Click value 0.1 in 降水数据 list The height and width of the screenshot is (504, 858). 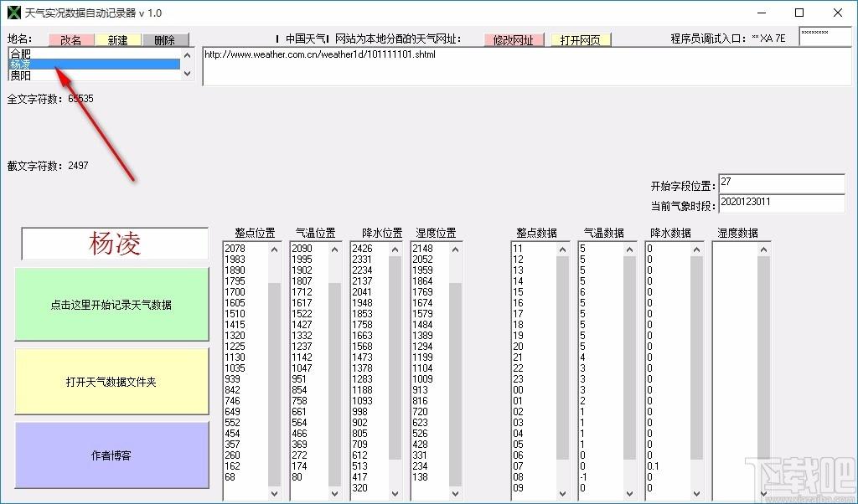[x=653, y=466]
